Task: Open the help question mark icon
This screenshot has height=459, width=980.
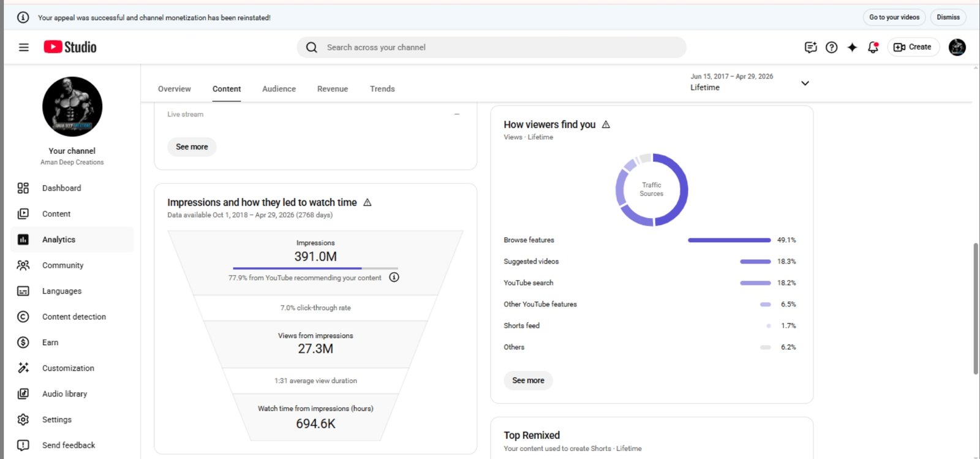Action: [831, 47]
